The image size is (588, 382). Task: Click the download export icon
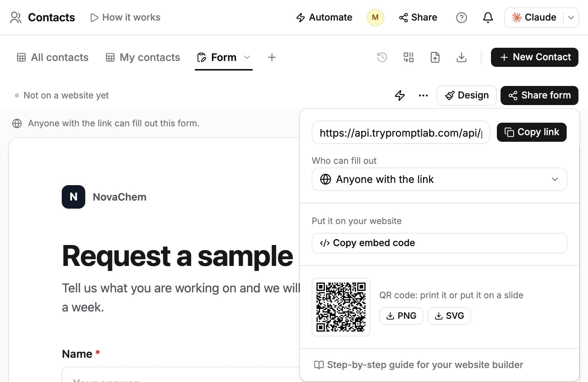coord(462,57)
